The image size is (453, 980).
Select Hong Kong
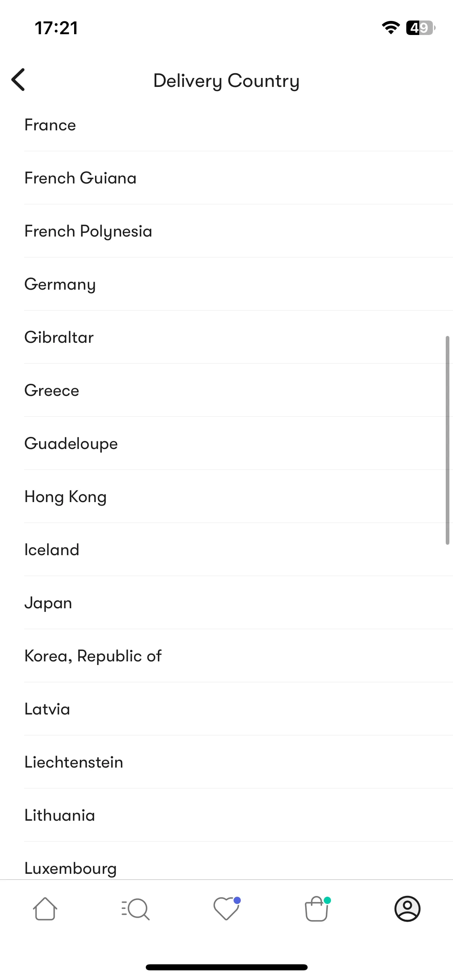coord(238,497)
